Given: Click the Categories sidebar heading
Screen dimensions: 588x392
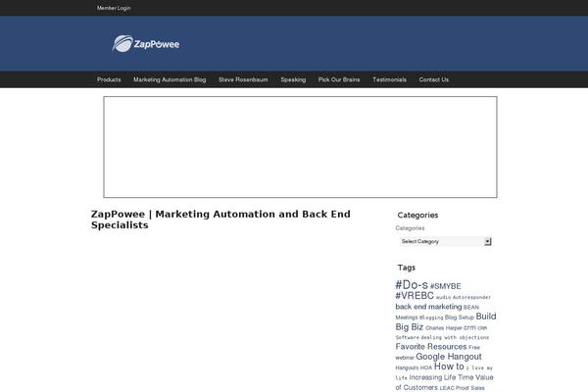Looking at the screenshot, I should (x=417, y=215).
